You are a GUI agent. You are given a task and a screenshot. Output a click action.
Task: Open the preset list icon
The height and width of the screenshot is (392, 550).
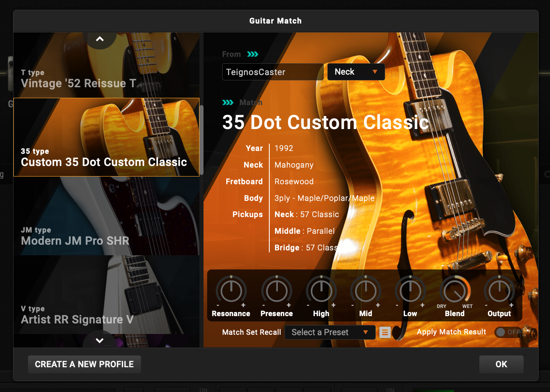[x=385, y=332]
